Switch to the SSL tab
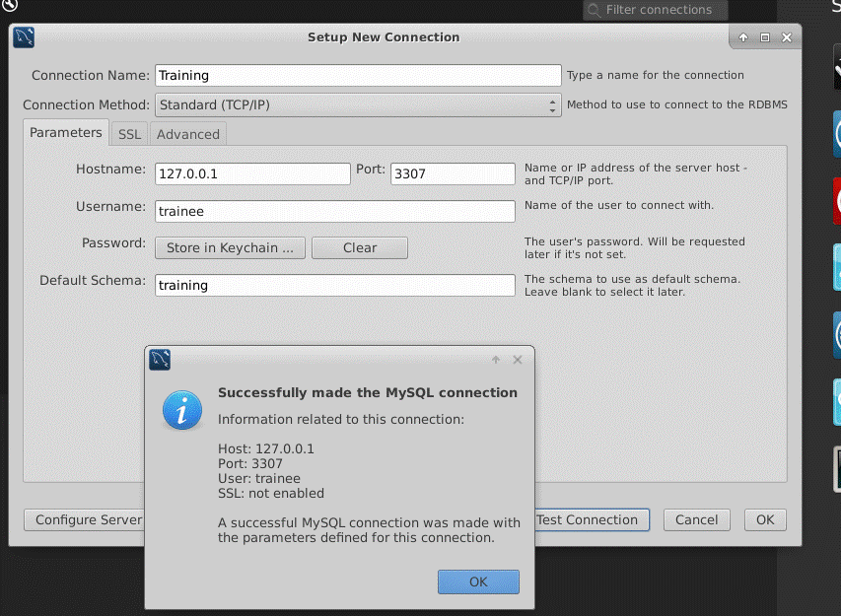The width and height of the screenshot is (841, 616). pyautogui.click(x=130, y=134)
